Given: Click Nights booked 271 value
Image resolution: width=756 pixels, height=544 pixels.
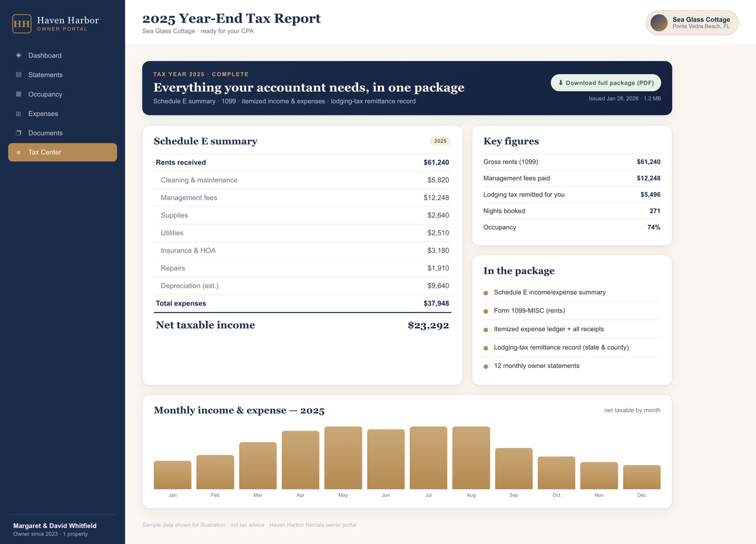Looking at the screenshot, I should [655, 211].
